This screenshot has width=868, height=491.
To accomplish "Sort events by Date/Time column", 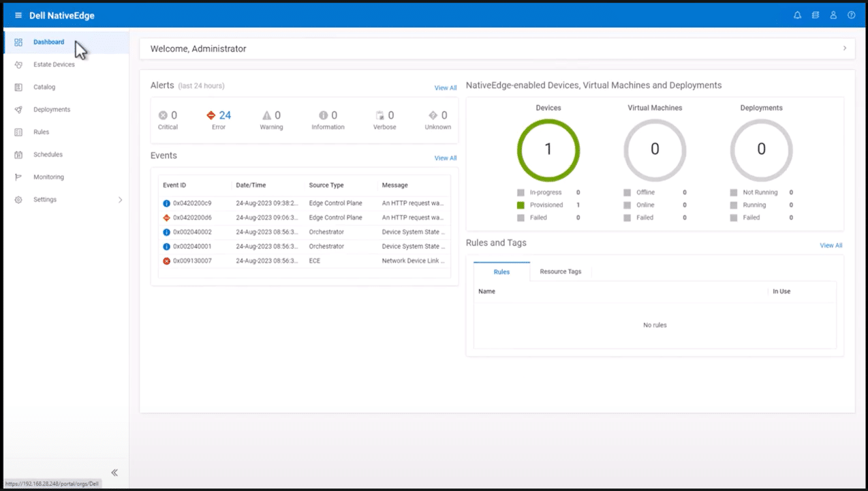I will pyautogui.click(x=251, y=185).
